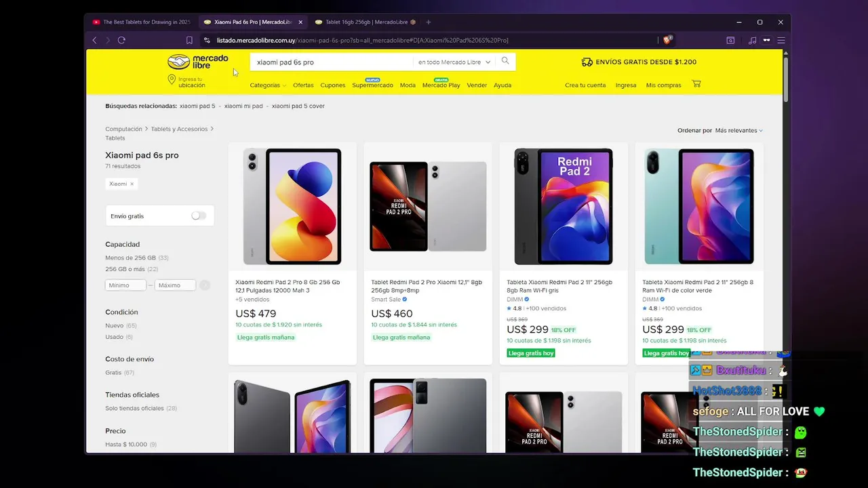Click the free shipping truck icon
868x488 pixels.
click(587, 62)
